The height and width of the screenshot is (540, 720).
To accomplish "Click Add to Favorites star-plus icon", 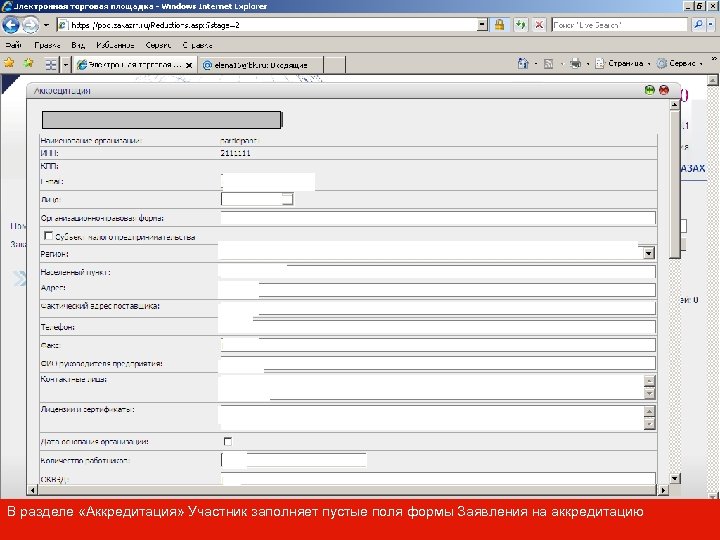I will pyautogui.click(x=28, y=63).
